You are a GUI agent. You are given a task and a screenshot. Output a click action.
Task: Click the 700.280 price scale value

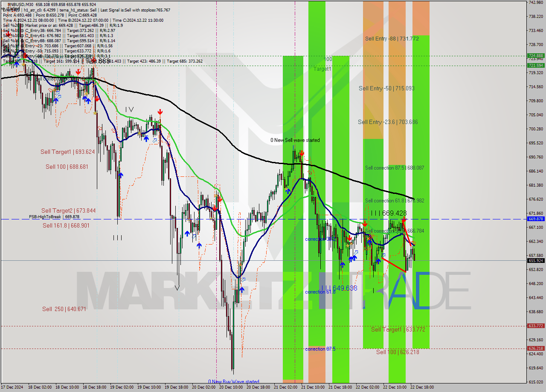[536, 129]
